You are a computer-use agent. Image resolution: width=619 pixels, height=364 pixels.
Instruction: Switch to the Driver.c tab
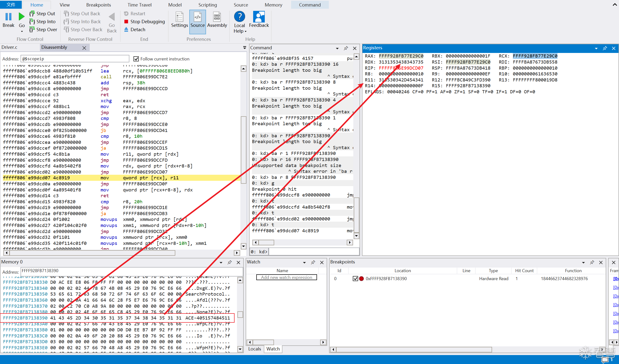[10, 47]
